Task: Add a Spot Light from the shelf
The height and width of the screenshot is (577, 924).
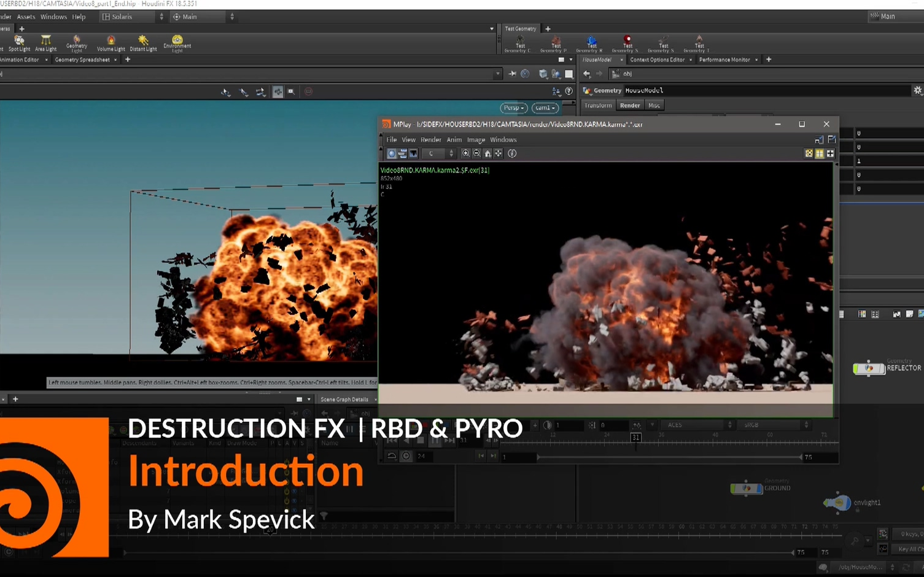Action: tap(19, 44)
